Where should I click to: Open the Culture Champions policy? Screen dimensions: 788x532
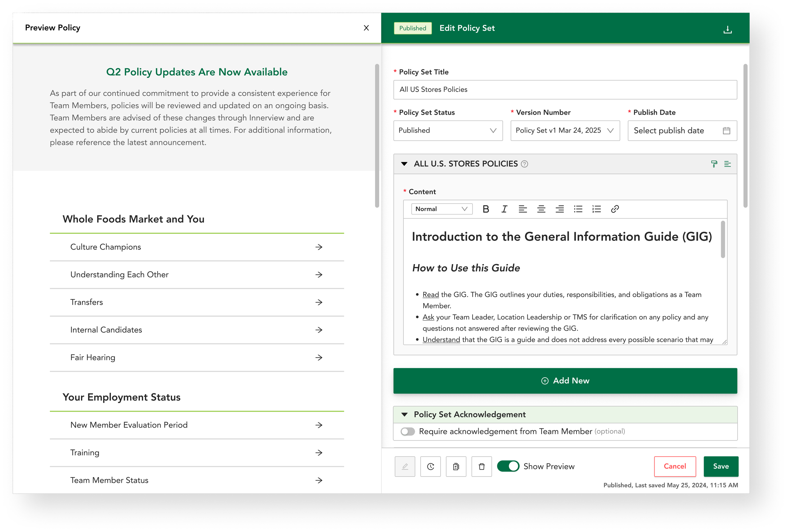197,247
